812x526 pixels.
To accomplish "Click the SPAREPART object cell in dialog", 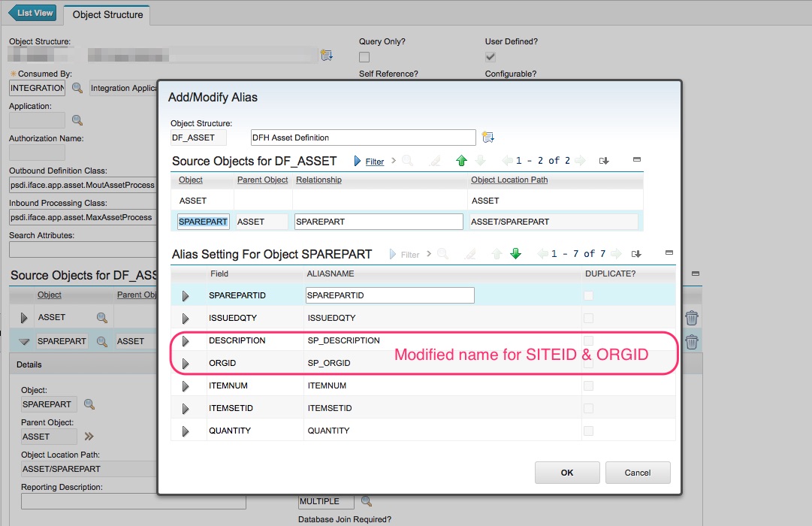I will pyautogui.click(x=203, y=222).
